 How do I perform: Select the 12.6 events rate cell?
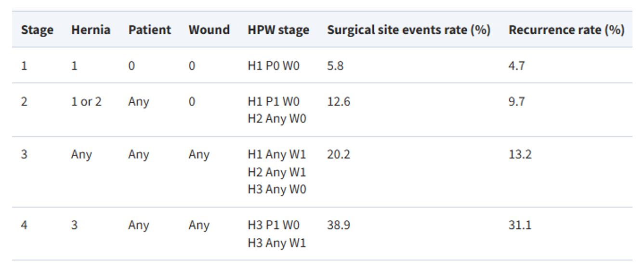click(338, 102)
